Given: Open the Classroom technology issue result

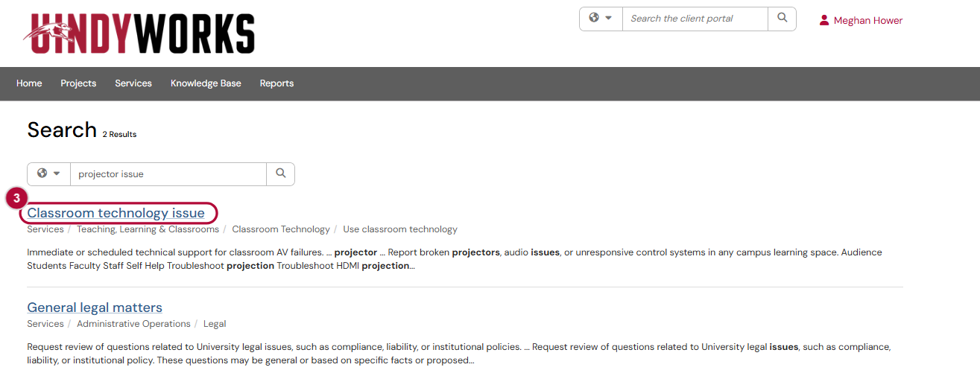Looking at the screenshot, I should [x=116, y=213].
